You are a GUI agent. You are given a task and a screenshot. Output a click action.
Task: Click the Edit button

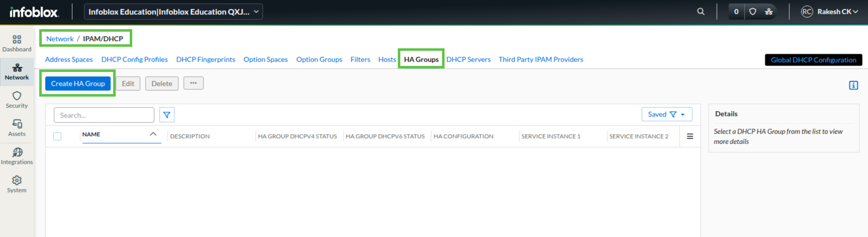(128, 84)
